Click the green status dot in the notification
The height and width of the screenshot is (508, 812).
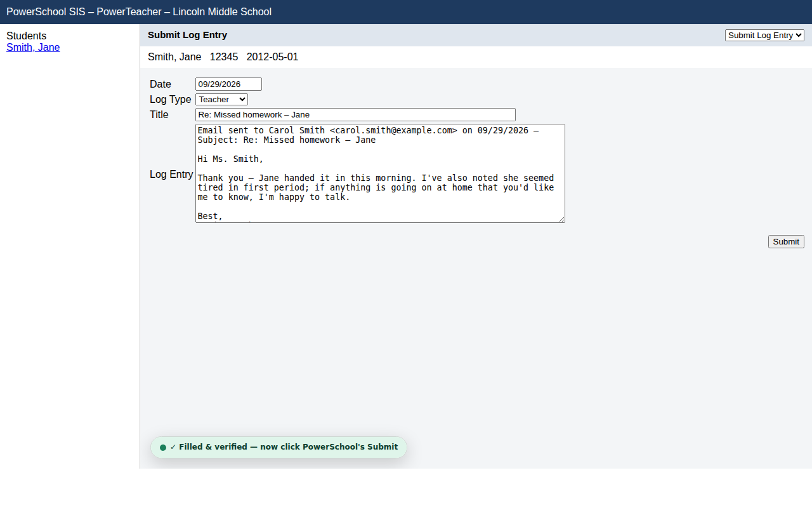click(163, 448)
